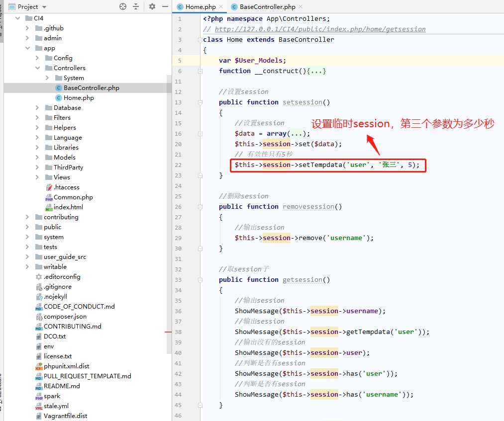Click the Helpers folder icon

pos(49,128)
